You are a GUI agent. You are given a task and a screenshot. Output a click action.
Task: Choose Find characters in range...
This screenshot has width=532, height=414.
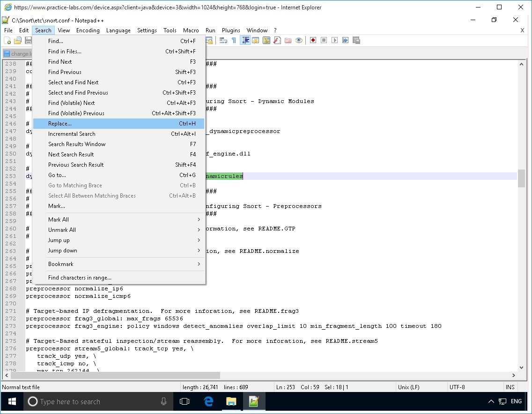(x=119, y=278)
